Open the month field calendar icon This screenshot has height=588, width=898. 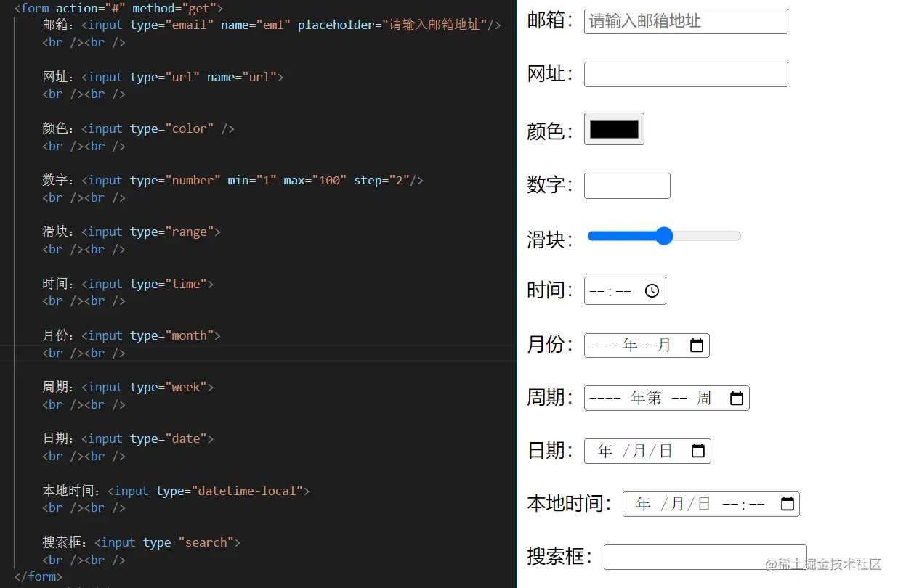[696, 346]
